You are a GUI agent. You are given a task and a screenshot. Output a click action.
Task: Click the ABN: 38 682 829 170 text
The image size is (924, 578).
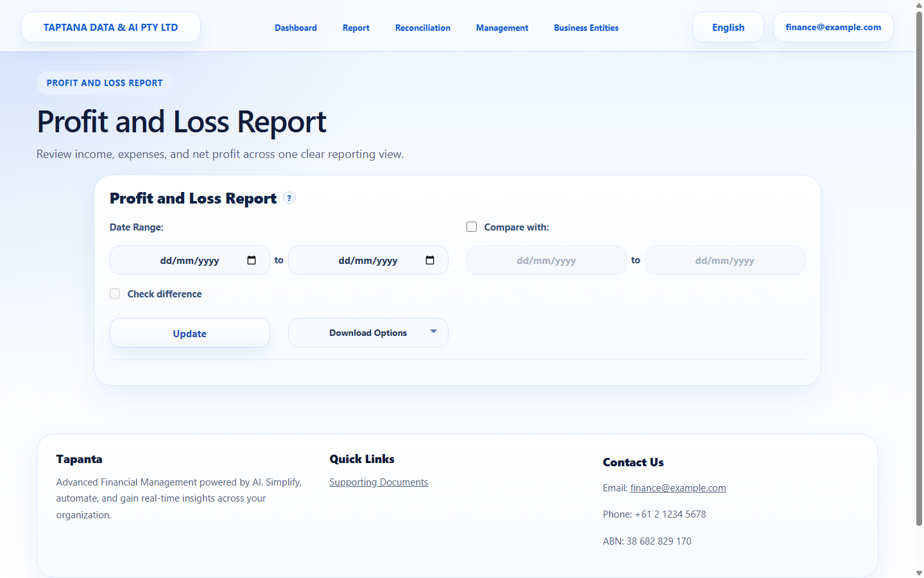(647, 541)
